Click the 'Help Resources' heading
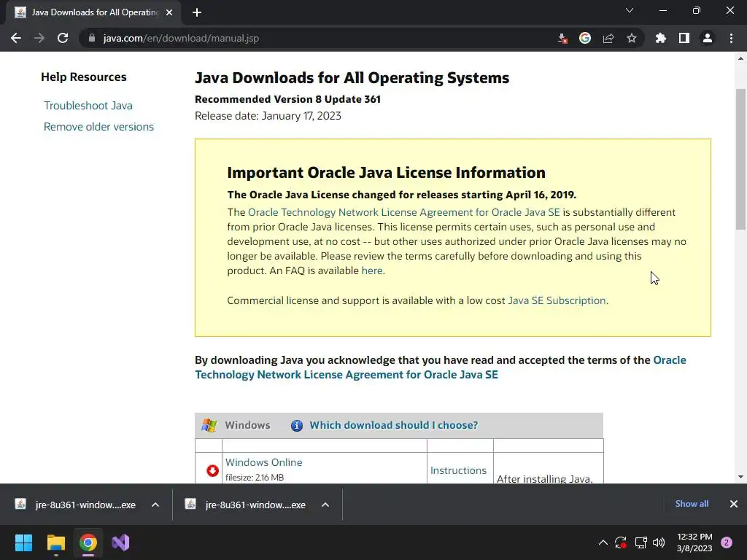747x560 pixels. [x=84, y=77]
